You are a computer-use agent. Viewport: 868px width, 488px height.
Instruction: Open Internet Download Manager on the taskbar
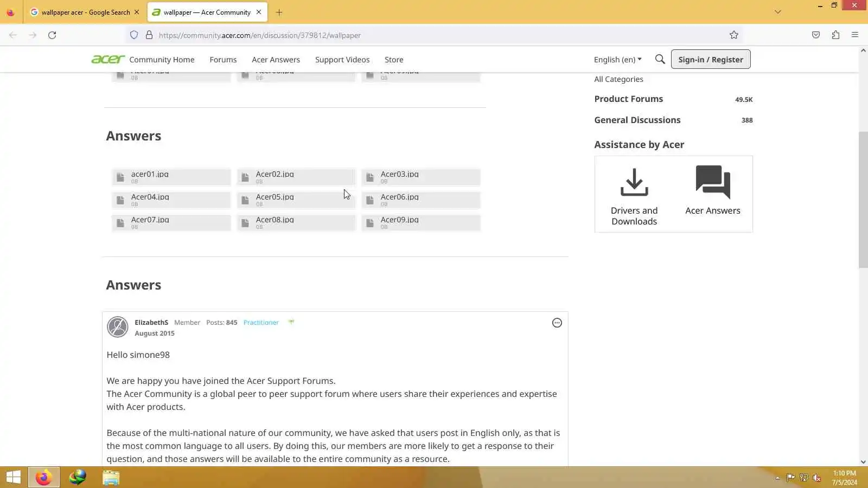pos(78,477)
